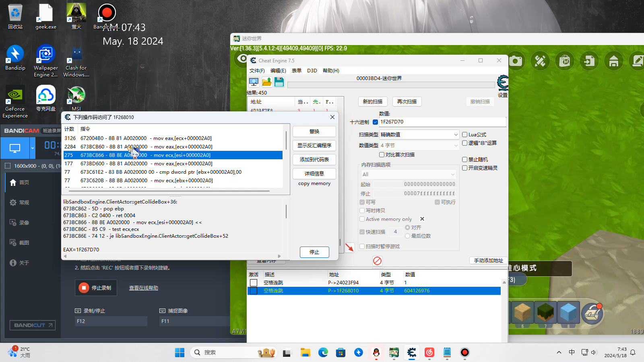The image size is (644, 362).
Task: Click the red arrow add-to-address-list icon
Action: click(349, 247)
